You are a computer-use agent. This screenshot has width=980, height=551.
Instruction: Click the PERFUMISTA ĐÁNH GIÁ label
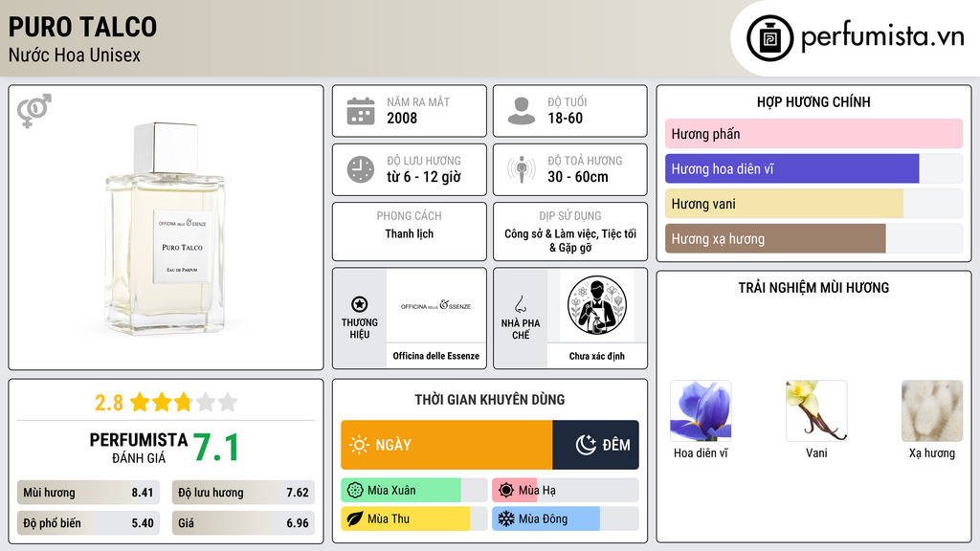[x=138, y=448]
